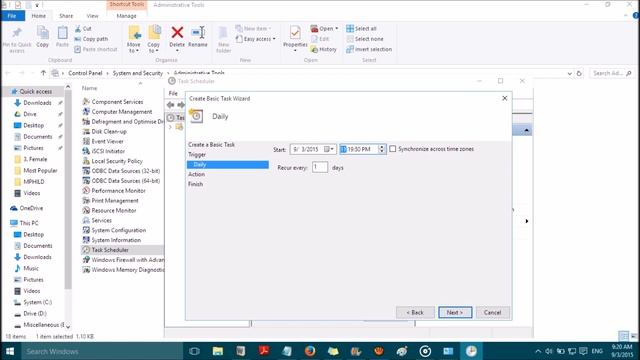
Task: Click the Task Scheduler taskbar clock icon
Action: [x=471, y=351]
